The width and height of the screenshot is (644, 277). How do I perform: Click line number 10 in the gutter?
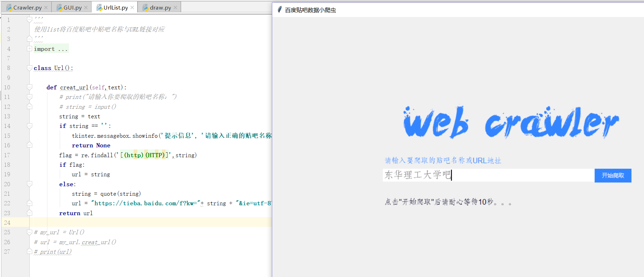point(7,87)
